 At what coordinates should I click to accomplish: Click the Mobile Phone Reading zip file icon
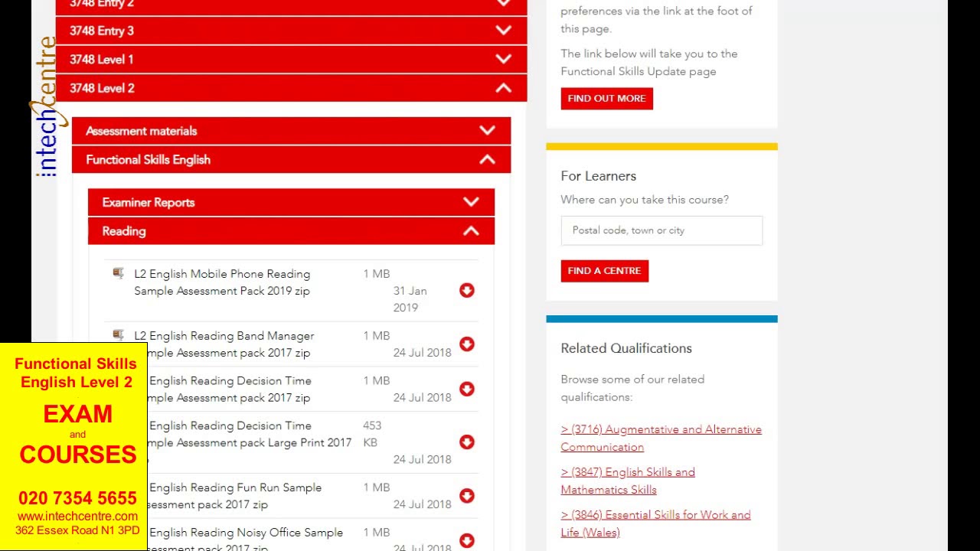[119, 273]
